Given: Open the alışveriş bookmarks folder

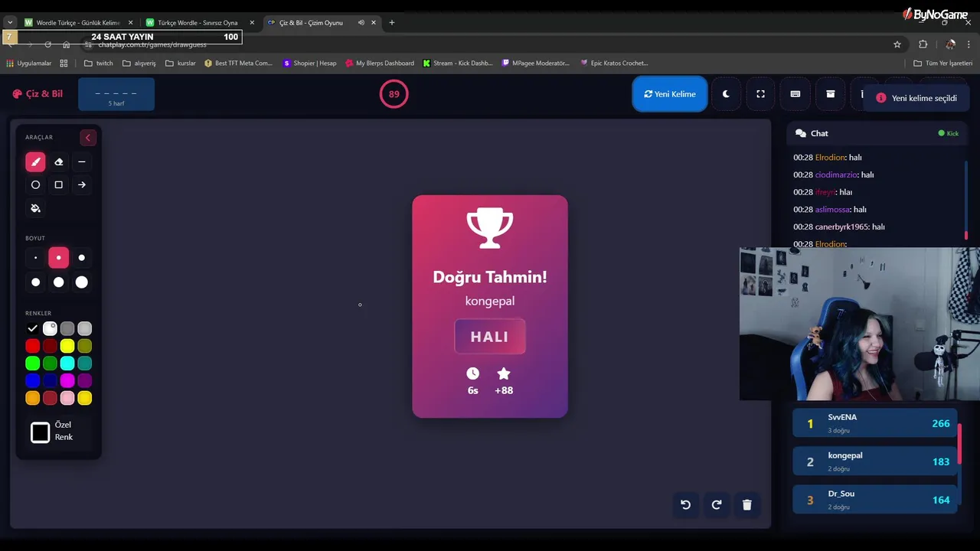Looking at the screenshot, I should pyautogui.click(x=139, y=64).
